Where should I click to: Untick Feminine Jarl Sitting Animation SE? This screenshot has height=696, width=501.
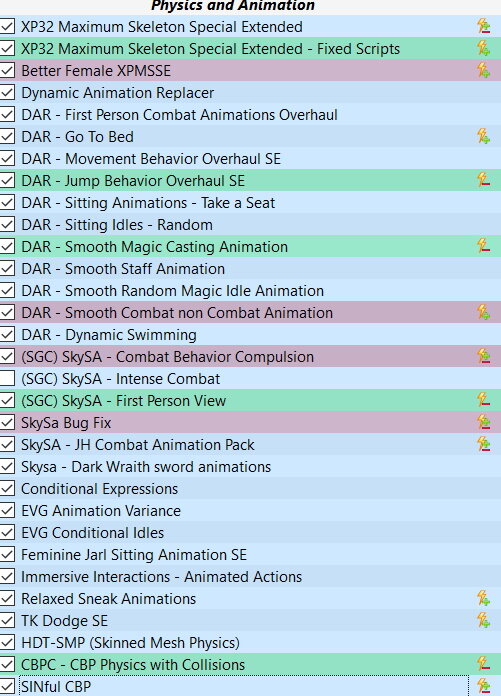click(7, 554)
